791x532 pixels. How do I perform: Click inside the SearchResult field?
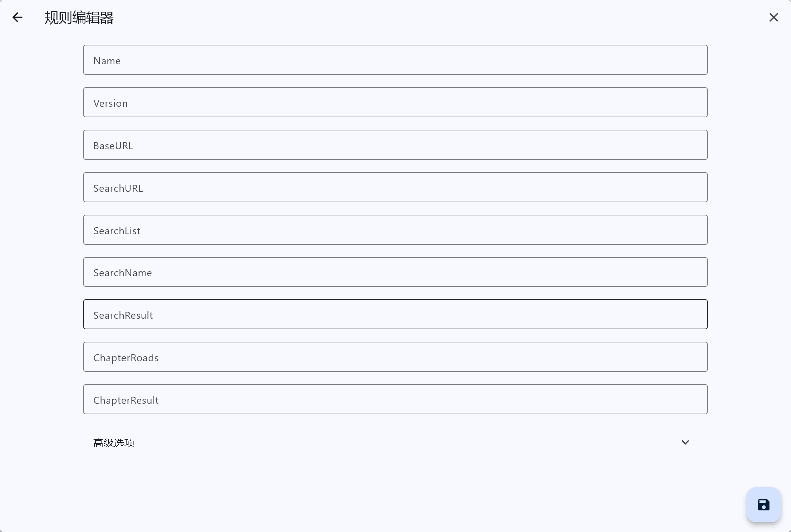click(x=395, y=314)
